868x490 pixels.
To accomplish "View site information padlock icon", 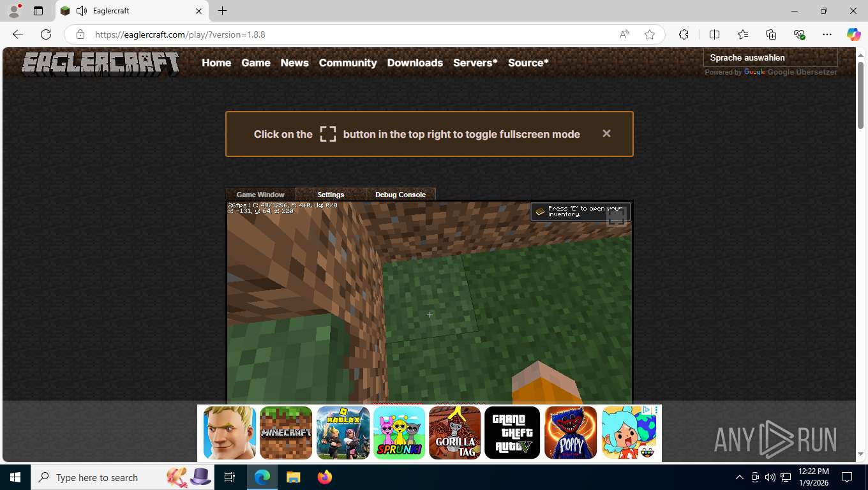I will click(x=80, y=34).
